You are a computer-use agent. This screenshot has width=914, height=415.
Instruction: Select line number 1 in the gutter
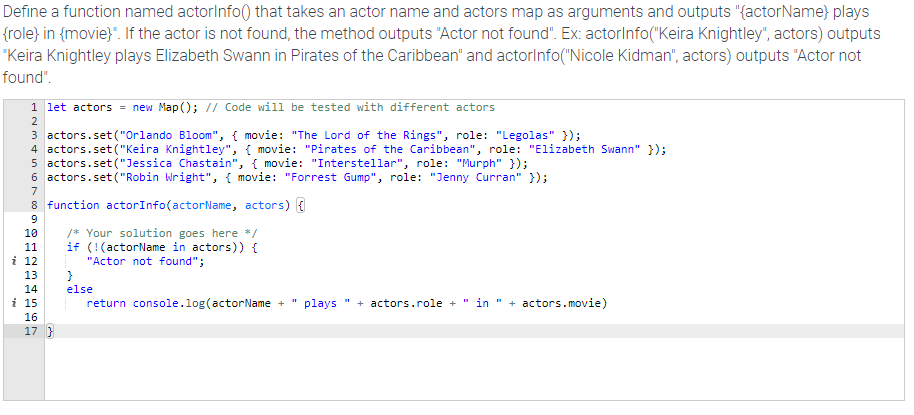tap(34, 107)
